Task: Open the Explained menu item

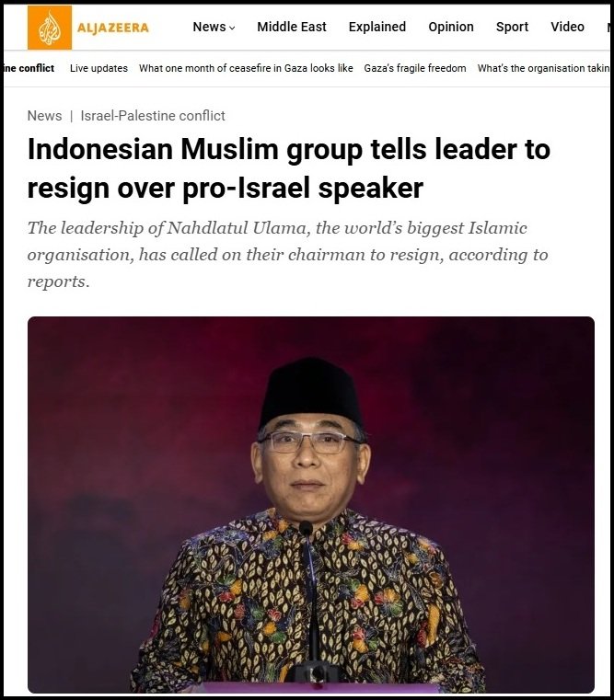Action: 377,27
